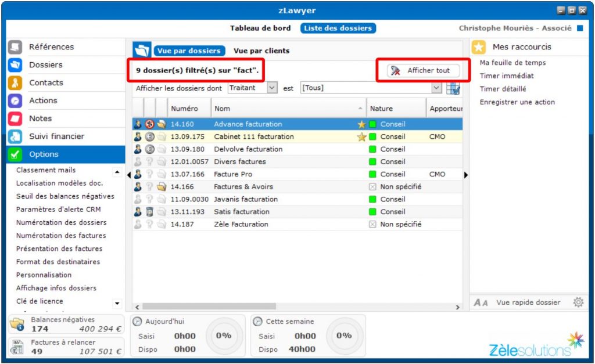Click the green Nature swatch for Facture Pro
The height and width of the screenshot is (364, 595).
[x=373, y=174]
